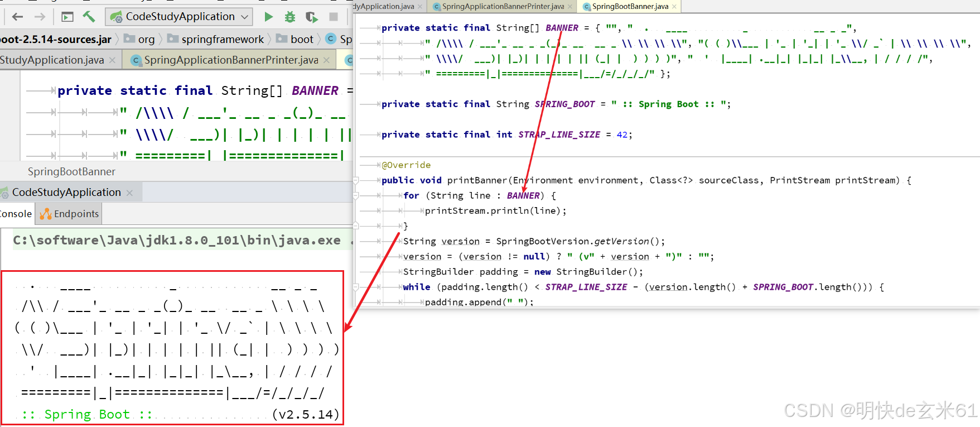Open the Endpoints tab
The width and height of the screenshot is (980, 427).
tap(69, 214)
